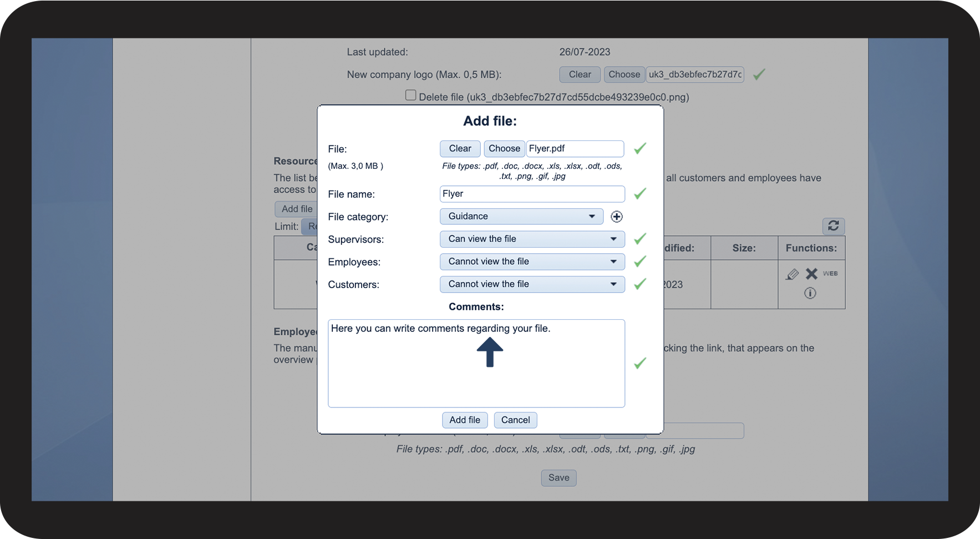This screenshot has width=980, height=539.
Task: Expand the Supervisors permission dropdown
Action: (x=532, y=239)
